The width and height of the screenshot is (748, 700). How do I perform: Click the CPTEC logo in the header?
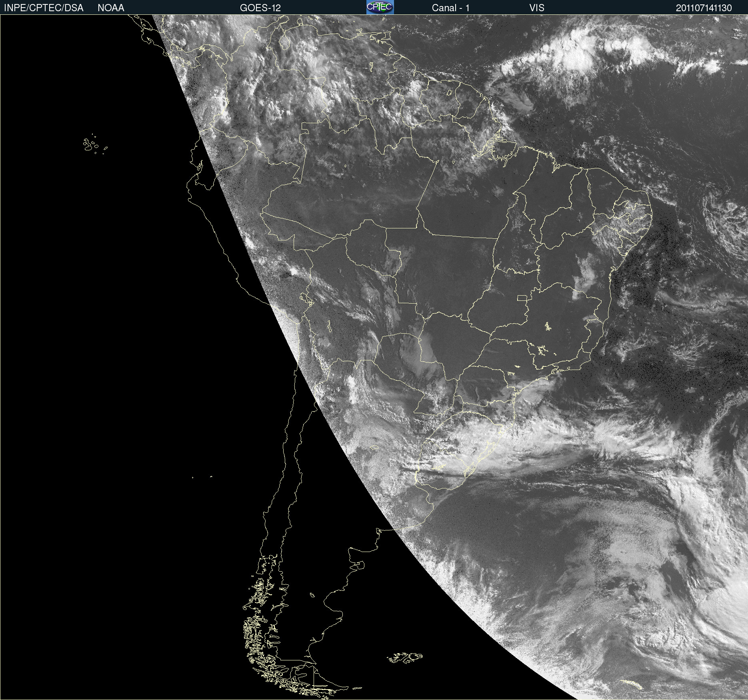click(x=380, y=7)
